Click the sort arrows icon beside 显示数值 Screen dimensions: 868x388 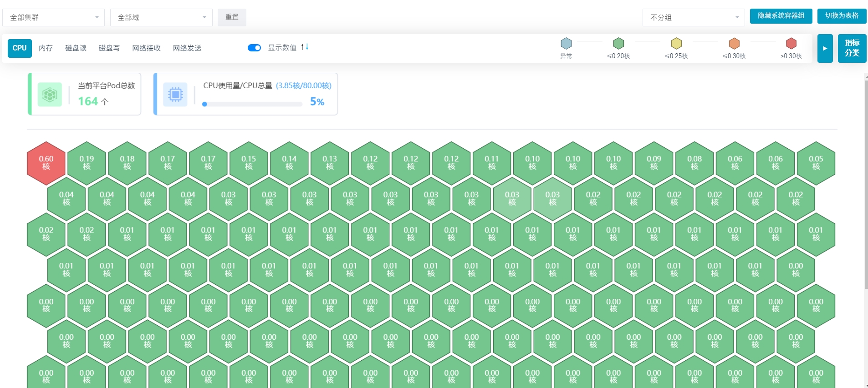click(x=305, y=47)
